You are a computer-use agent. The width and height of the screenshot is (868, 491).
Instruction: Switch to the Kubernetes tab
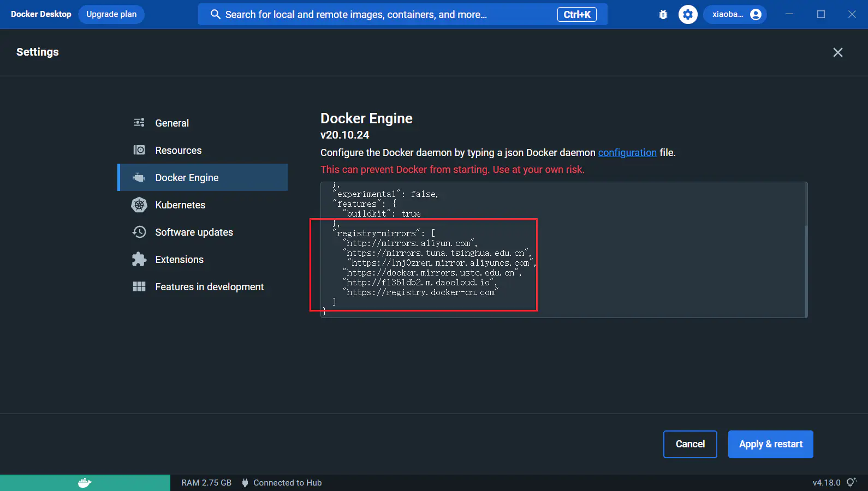pos(203,205)
